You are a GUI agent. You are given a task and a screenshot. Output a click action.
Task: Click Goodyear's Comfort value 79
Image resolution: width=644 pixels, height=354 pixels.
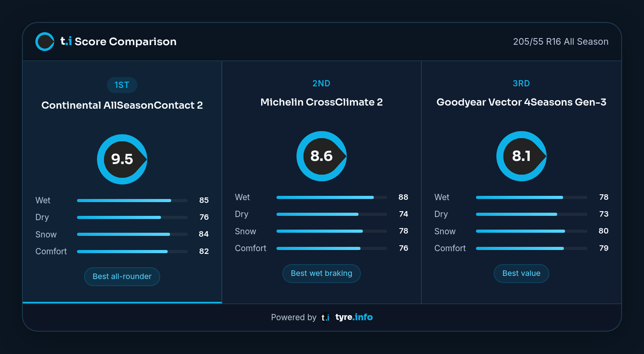604,248
